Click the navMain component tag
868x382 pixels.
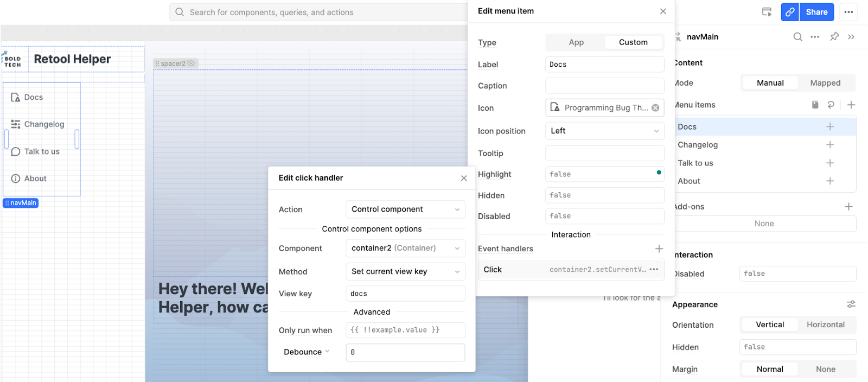click(x=21, y=203)
